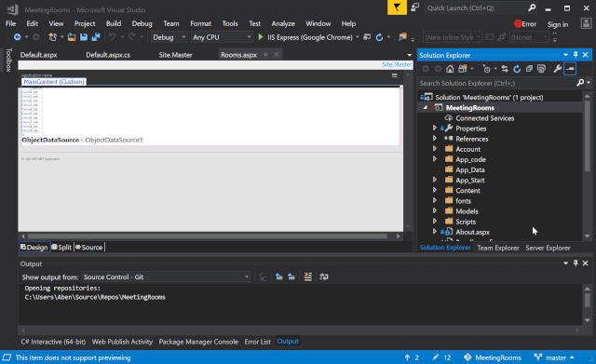Click the Pending Changes Filter clock icon

pyautogui.click(x=486, y=69)
